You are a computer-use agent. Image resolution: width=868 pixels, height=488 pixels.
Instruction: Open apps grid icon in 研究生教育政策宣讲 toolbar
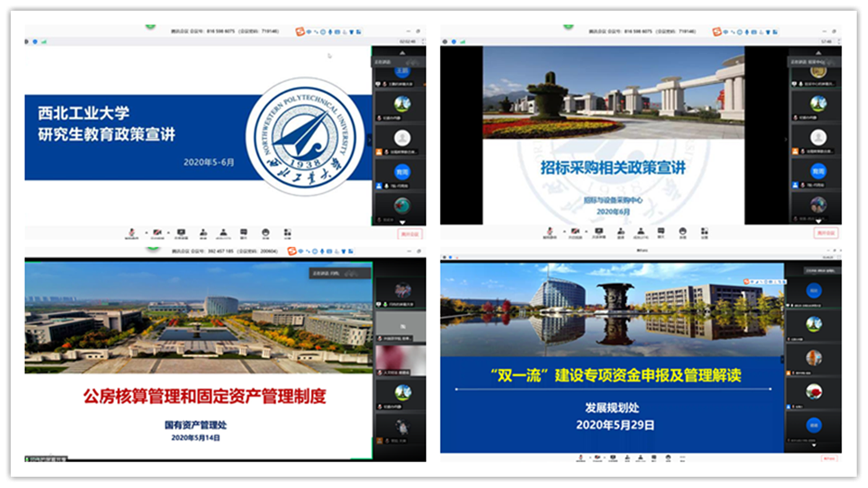click(x=288, y=232)
